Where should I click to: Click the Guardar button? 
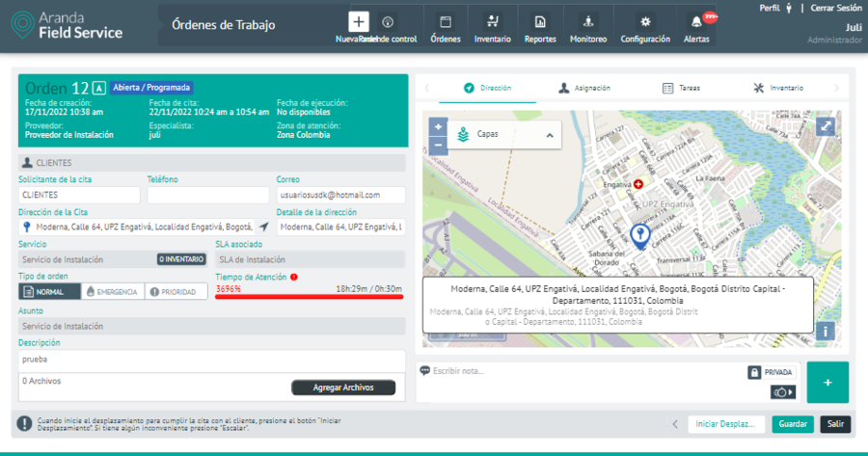point(793,424)
